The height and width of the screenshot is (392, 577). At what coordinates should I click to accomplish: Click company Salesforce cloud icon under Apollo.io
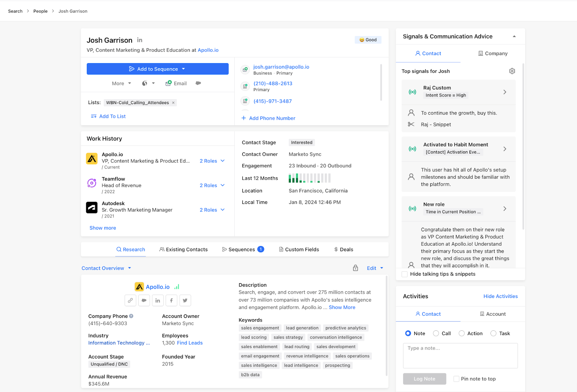click(144, 300)
